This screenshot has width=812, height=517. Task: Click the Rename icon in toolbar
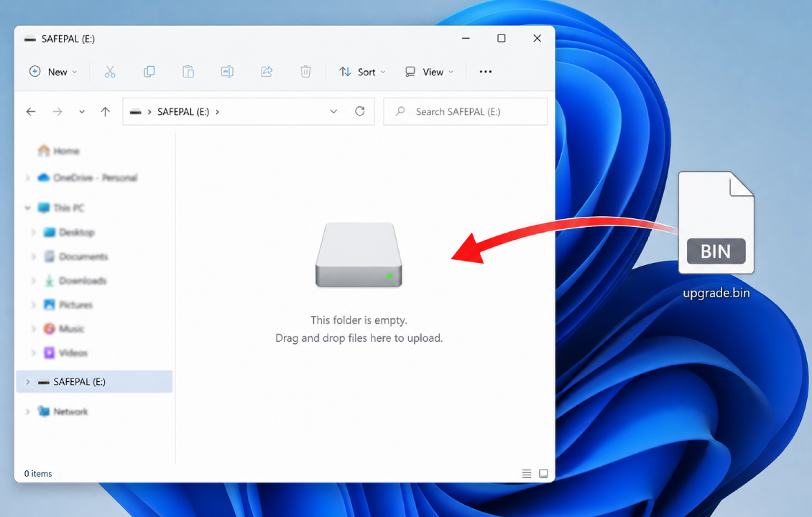tap(227, 71)
